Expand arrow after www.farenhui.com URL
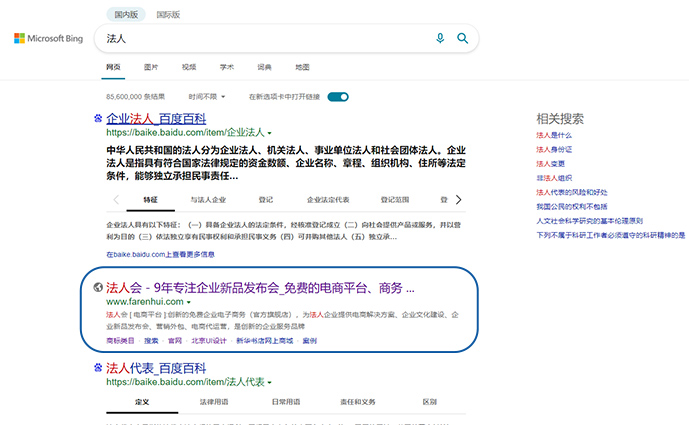The width and height of the screenshot is (689, 425). pyautogui.click(x=189, y=302)
